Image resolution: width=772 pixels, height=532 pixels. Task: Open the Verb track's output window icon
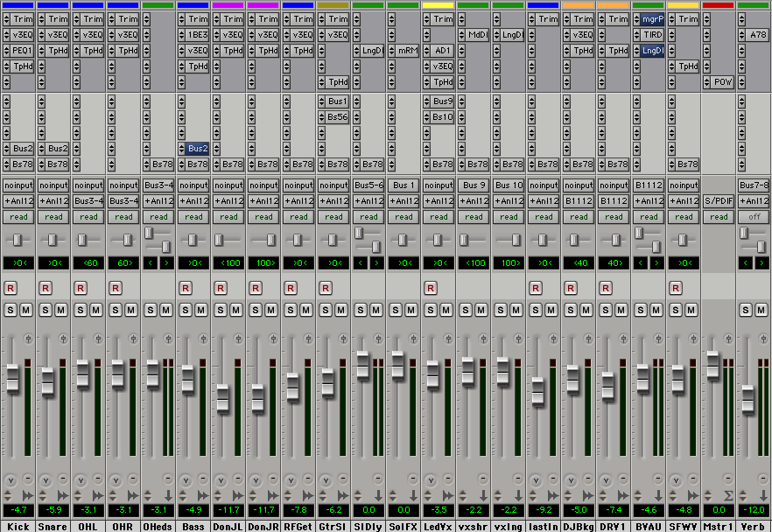click(x=763, y=338)
